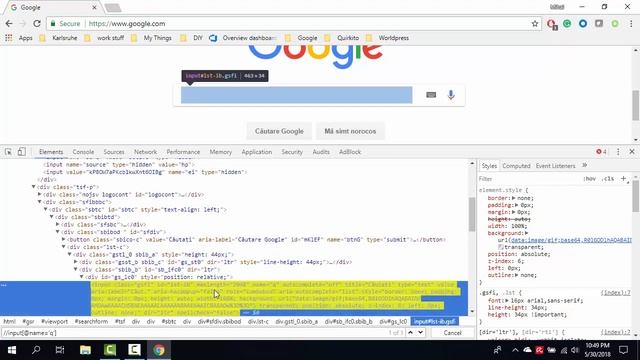Open the Windows Start menu
The height and width of the screenshot is (360, 640).
(x=12, y=350)
